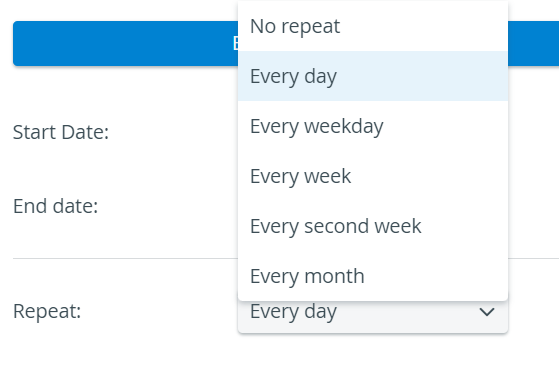Select "Every second week" option
The width and height of the screenshot is (559, 370).
point(373,226)
